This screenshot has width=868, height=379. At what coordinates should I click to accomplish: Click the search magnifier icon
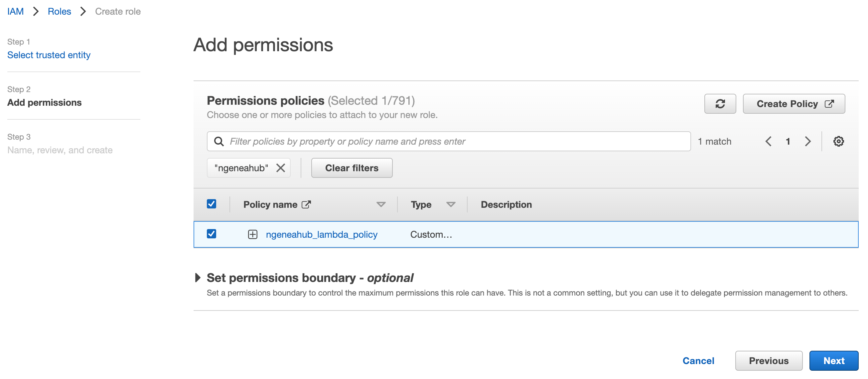coord(219,141)
